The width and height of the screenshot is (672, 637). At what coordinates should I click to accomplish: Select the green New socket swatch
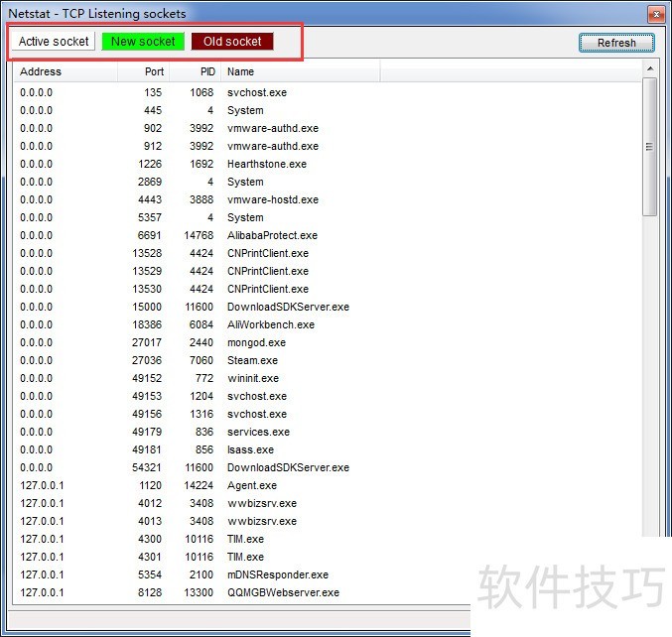[x=143, y=42]
